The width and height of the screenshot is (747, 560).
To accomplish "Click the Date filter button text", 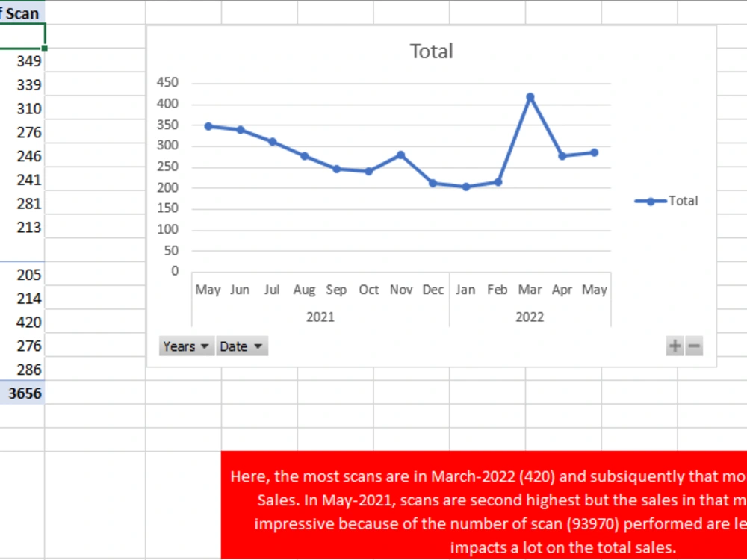I will coord(235,346).
